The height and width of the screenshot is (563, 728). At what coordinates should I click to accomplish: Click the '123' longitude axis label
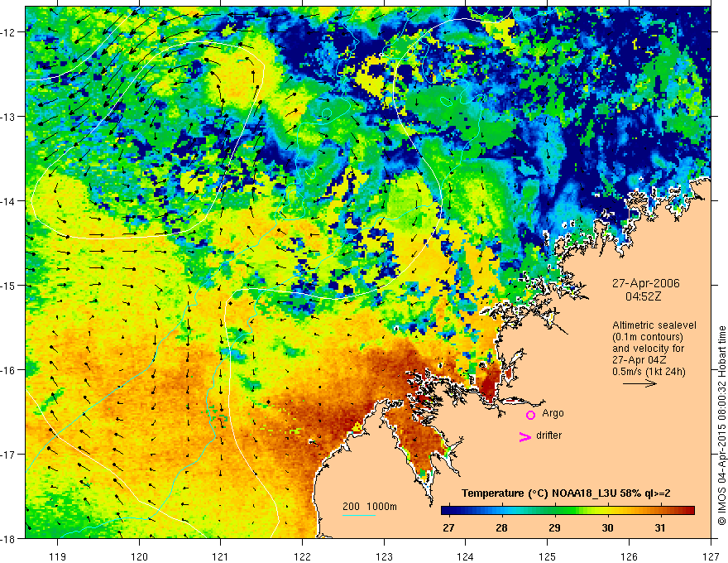click(x=384, y=556)
